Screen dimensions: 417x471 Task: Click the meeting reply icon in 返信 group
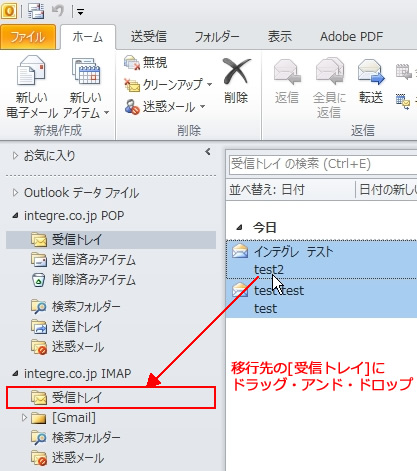403,71
